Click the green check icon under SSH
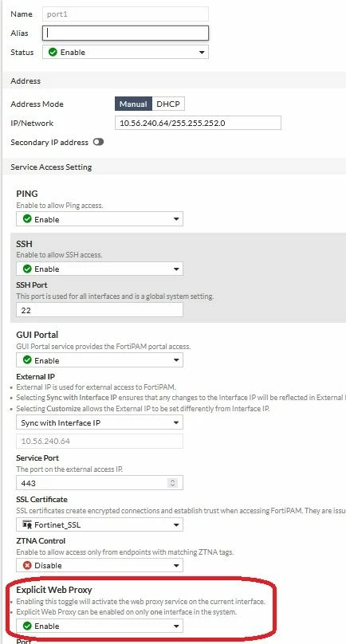 click(x=28, y=269)
